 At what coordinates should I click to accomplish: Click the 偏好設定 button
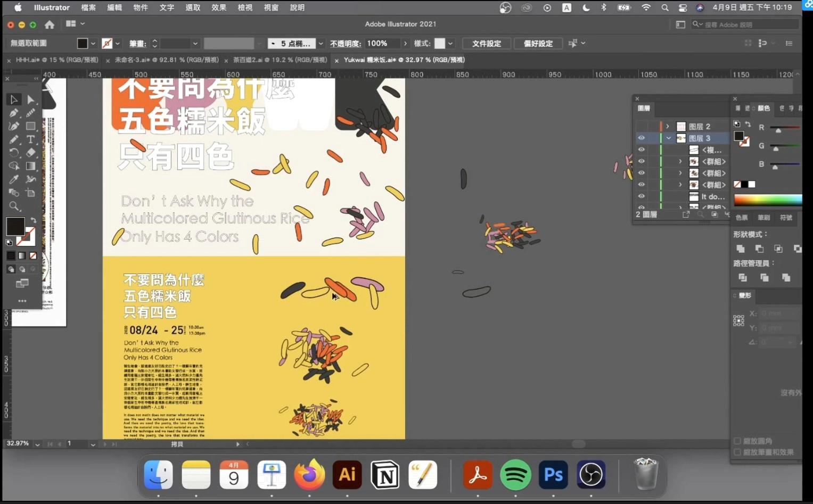point(538,43)
